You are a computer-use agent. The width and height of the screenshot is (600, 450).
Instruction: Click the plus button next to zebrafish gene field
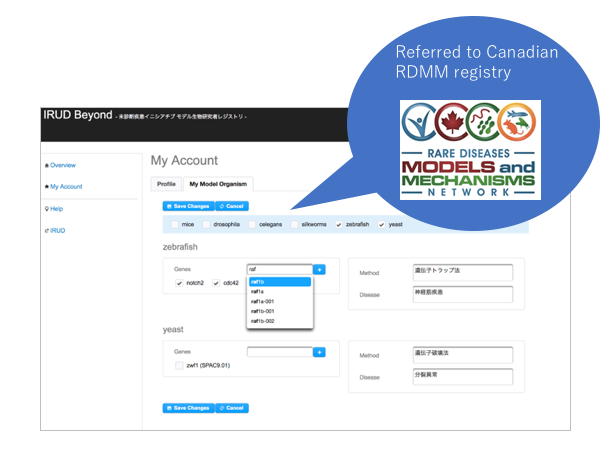click(x=319, y=269)
